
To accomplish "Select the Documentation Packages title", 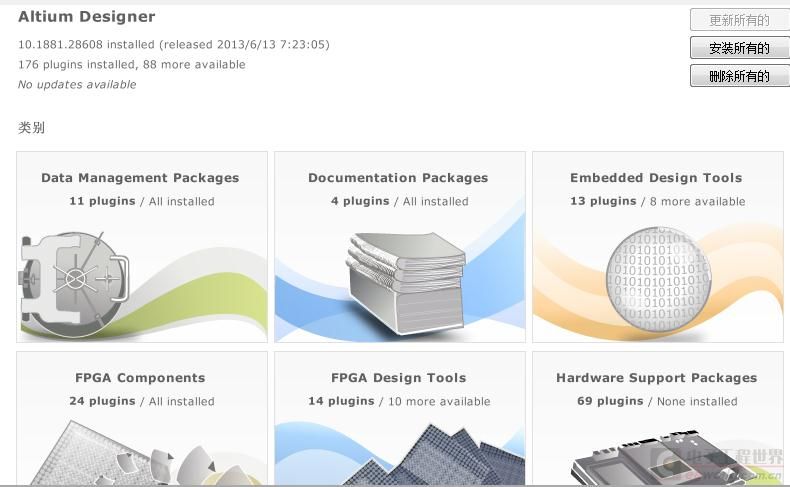I will point(398,178).
